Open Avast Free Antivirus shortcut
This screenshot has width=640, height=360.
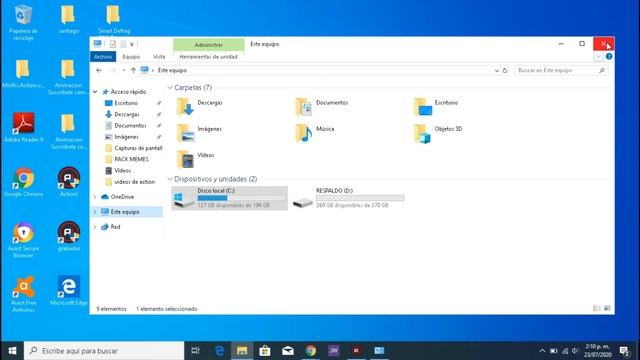(x=23, y=295)
